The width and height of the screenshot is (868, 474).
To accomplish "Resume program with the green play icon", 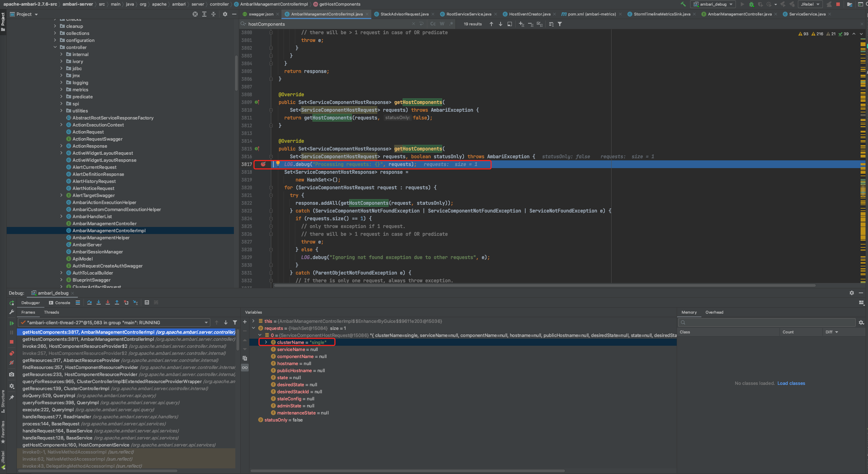I will [x=12, y=323].
